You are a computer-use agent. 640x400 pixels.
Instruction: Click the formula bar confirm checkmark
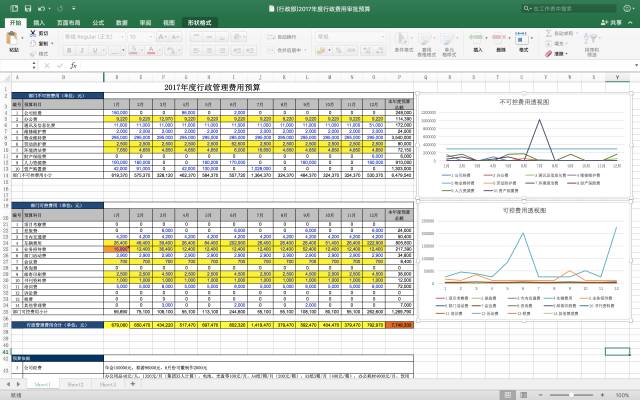click(x=60, y=65)
